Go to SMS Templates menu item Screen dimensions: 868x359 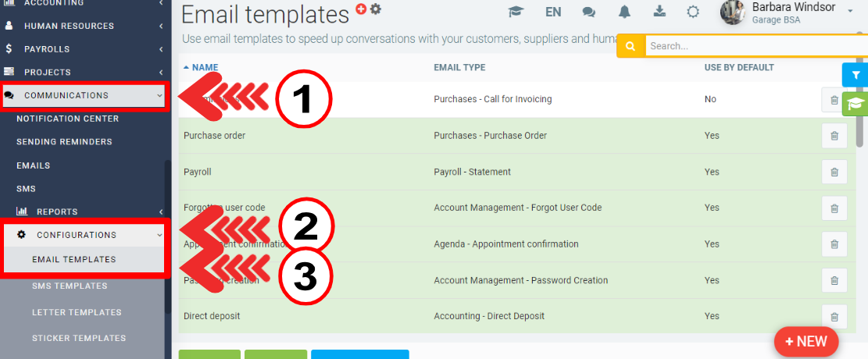point(70,286)
